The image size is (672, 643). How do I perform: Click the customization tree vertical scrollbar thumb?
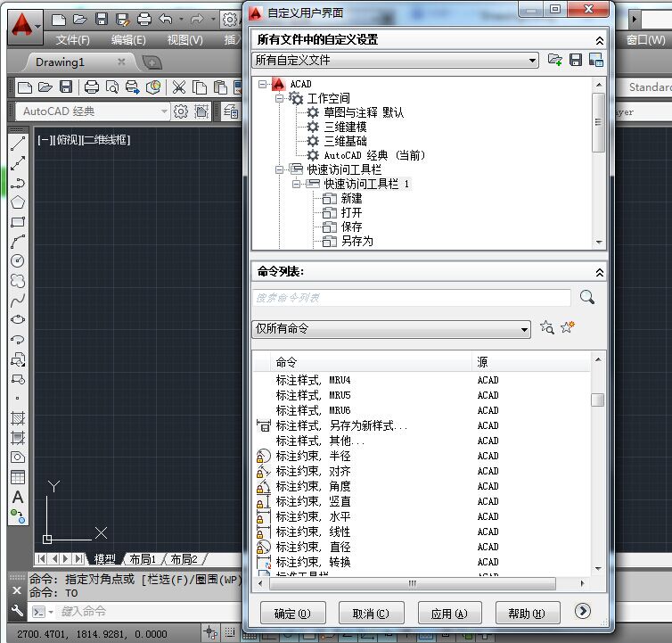coord(598,122)
